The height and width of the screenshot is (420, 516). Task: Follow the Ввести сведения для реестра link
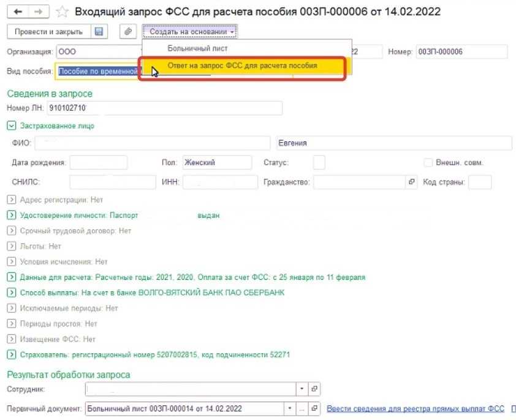point(415,408)
